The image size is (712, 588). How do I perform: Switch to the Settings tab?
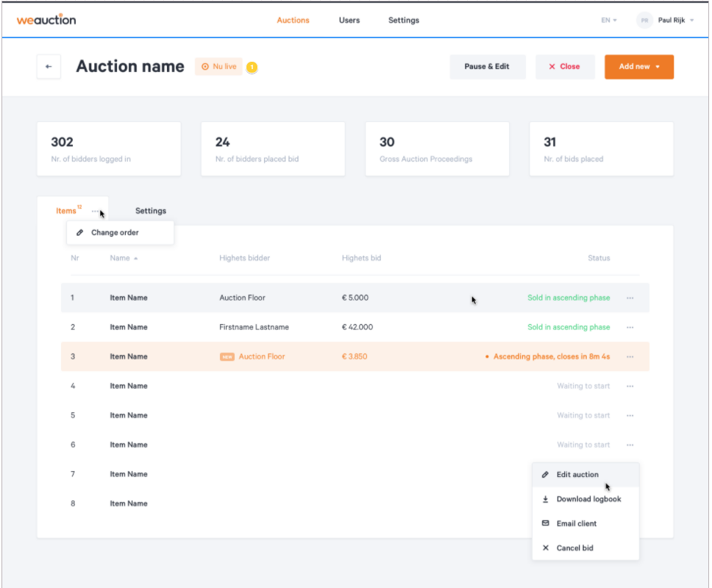pyautogui.click(x=150, y=211)
